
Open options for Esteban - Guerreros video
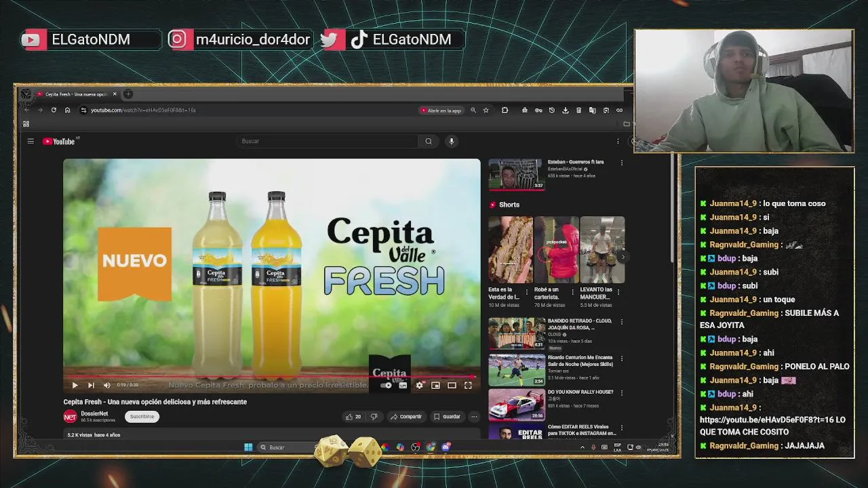621,163
